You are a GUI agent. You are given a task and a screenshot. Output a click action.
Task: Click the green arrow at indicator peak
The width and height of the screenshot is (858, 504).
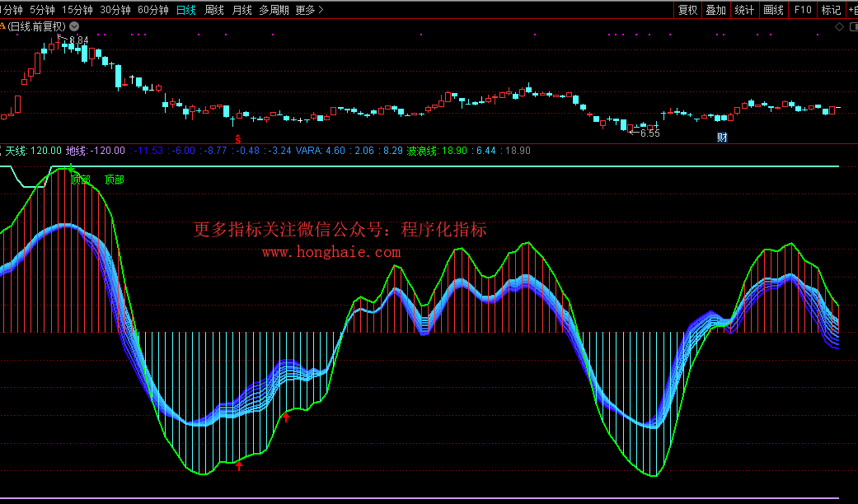click(x=72, y=170)
